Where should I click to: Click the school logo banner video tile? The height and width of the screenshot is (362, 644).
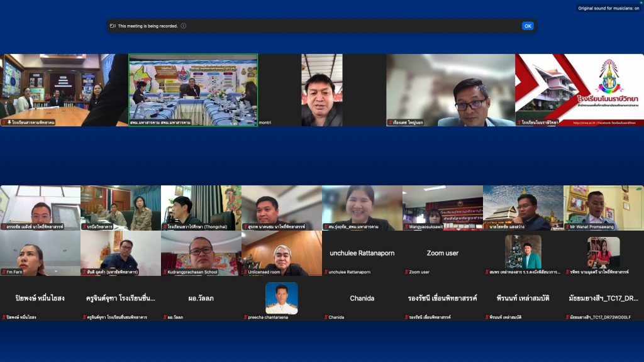point(579,90)
